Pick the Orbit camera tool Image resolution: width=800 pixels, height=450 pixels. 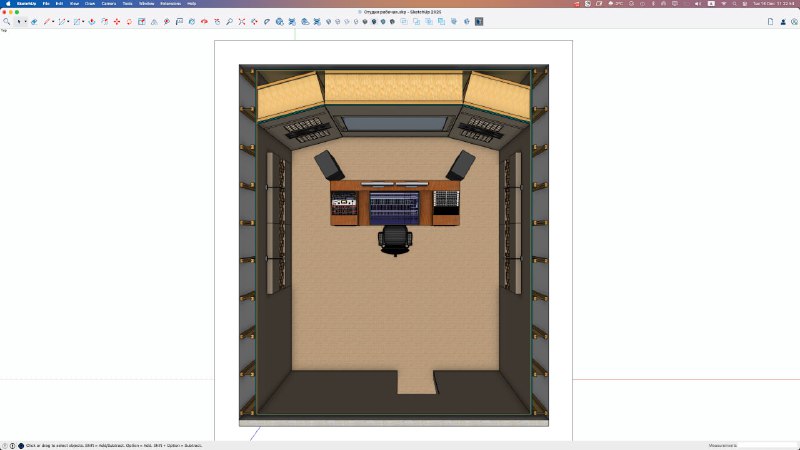point(204,22)
